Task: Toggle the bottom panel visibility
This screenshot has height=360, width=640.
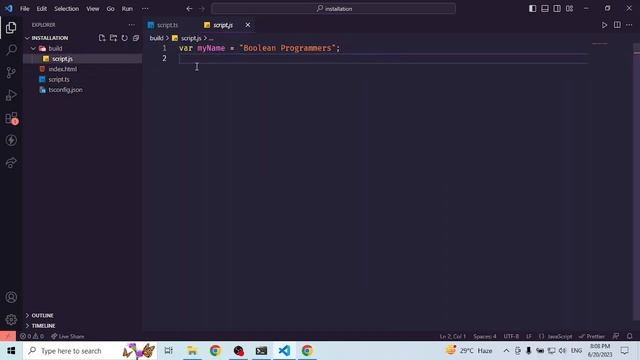Action: pyautogui.click(x=545, y=9)
